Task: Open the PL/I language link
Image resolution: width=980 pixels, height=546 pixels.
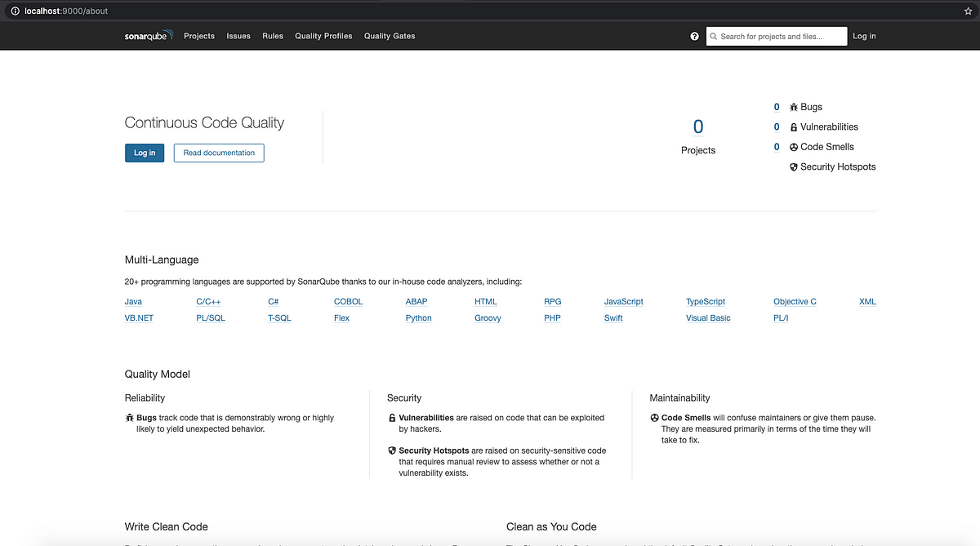Action: 781,318
